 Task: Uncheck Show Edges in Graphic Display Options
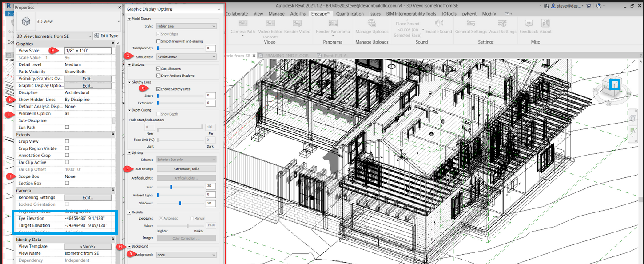tap(158, 34)
